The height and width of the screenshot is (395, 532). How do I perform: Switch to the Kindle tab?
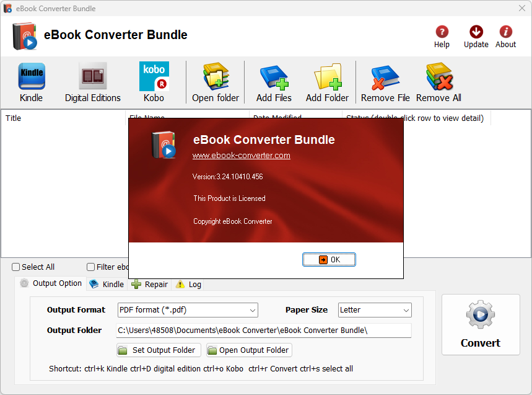coord(107,284)
